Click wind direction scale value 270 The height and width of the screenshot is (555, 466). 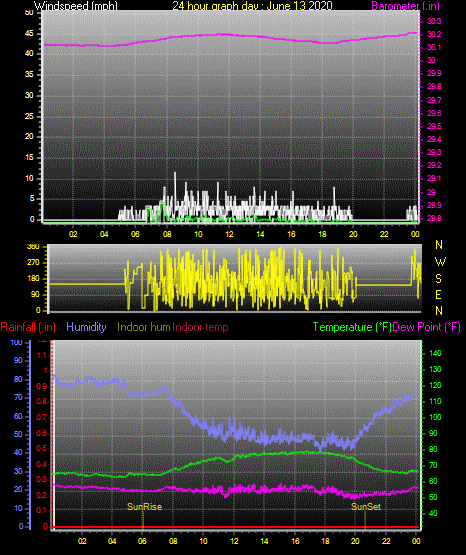pyautogui.click(x=34, y=263)
